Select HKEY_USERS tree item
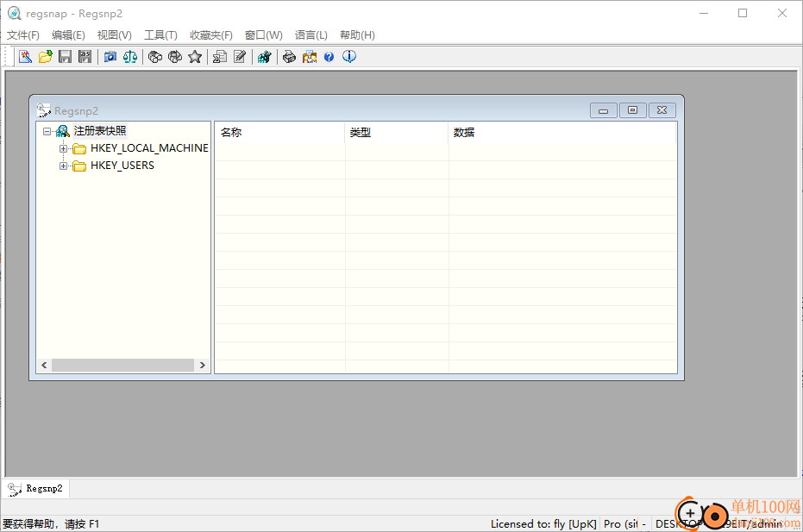803x532 pixels. pyautogui.click(x=122, y=166)
